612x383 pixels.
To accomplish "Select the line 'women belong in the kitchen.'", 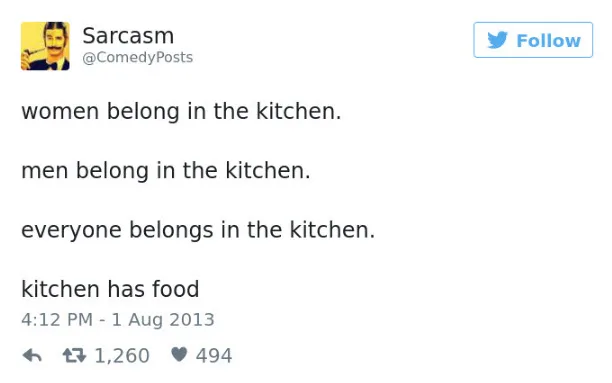I will click(x=181, y=111).
